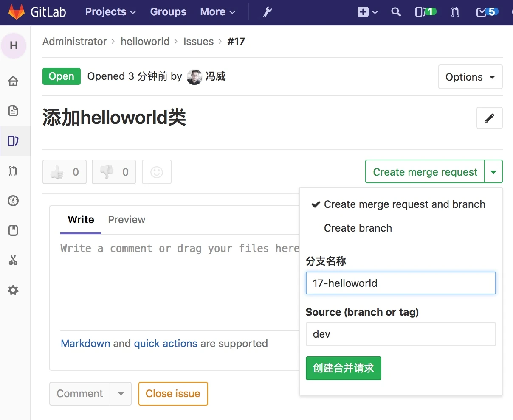Toggle the thumbs up reaction
The image size is (513, 420).
tap(65, 172)
